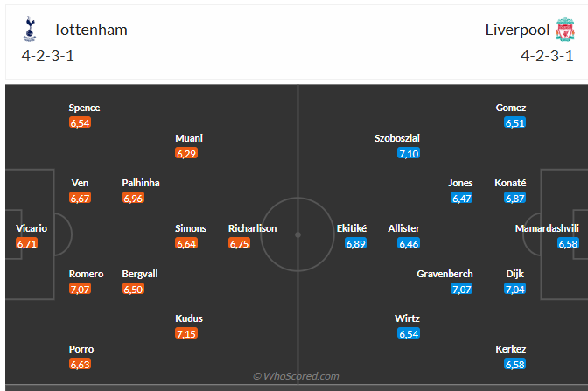
Task: Open Ekitiké's player name
Action: click(352, 228)
